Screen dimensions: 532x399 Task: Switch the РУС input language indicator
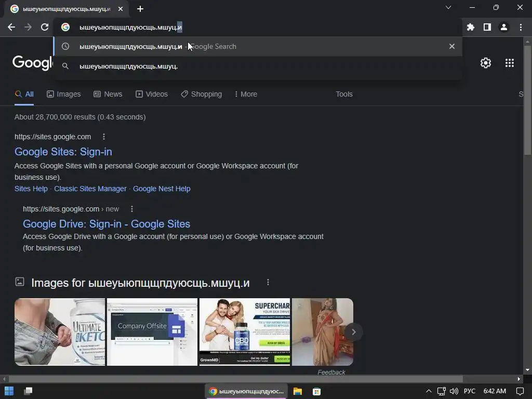470,391
